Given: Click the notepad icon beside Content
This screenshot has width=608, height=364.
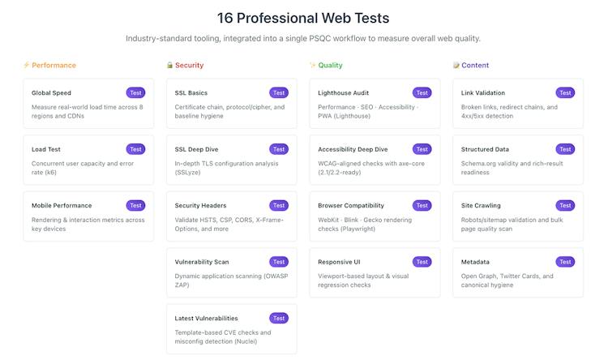Looking at the screenshot, I should point(456,65).
